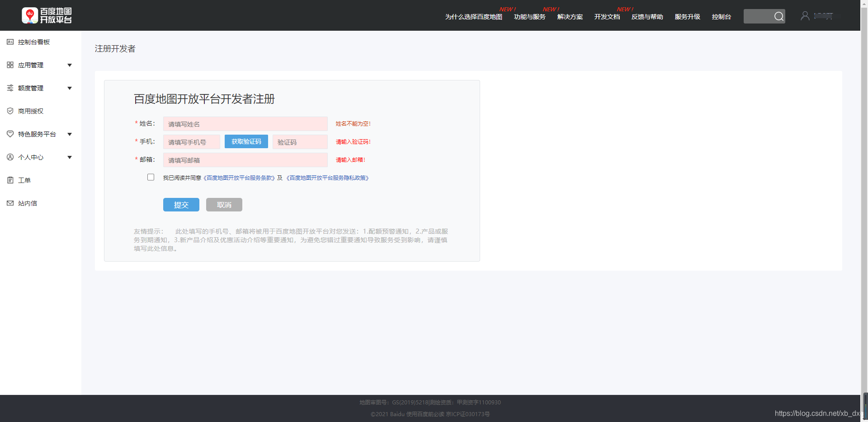Click the Baidu Map Open Platform logo
Viewport: 868px width, 422px height.
click(47, 15)
